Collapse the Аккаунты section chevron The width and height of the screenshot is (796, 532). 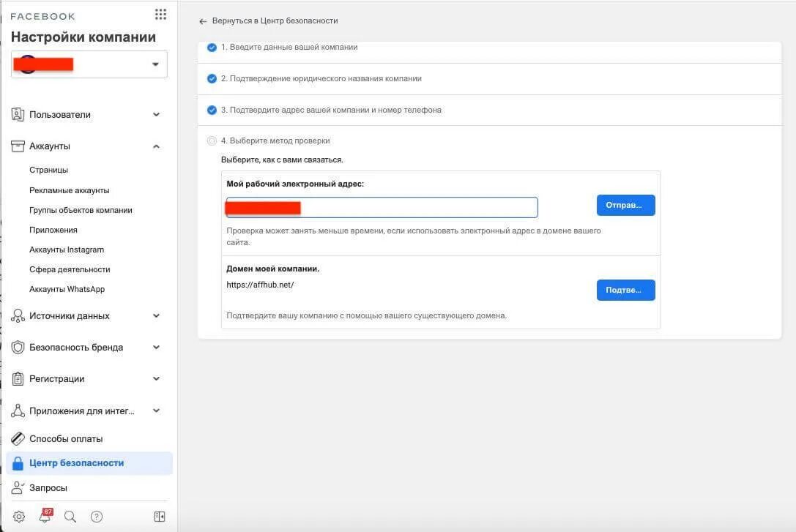[x=157, y=146]
